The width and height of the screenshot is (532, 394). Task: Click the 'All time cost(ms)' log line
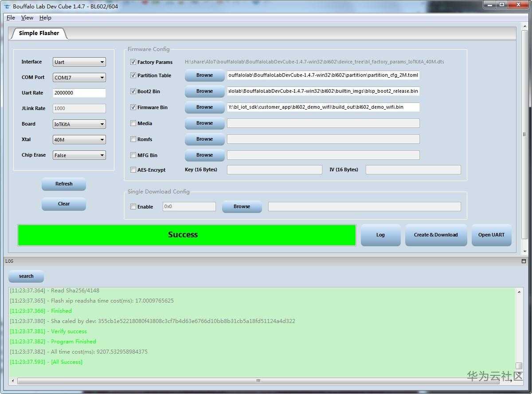pyautogui.click(x=78, y=352)
